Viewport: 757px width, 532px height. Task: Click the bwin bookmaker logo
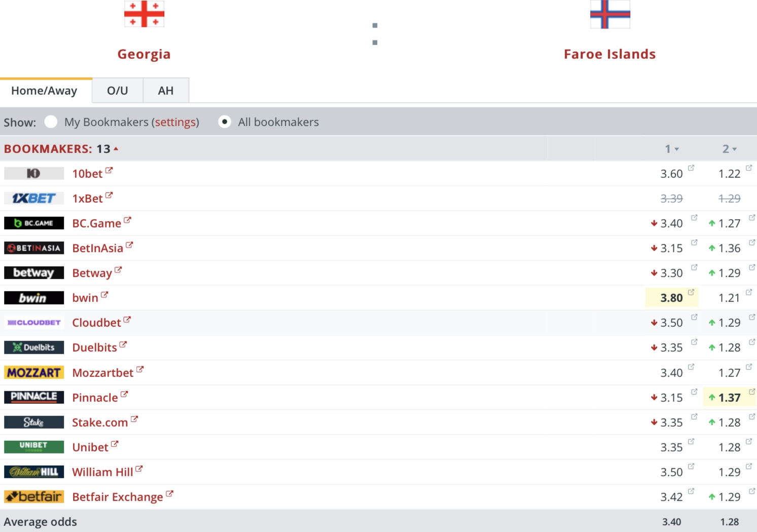click(34, 297)
